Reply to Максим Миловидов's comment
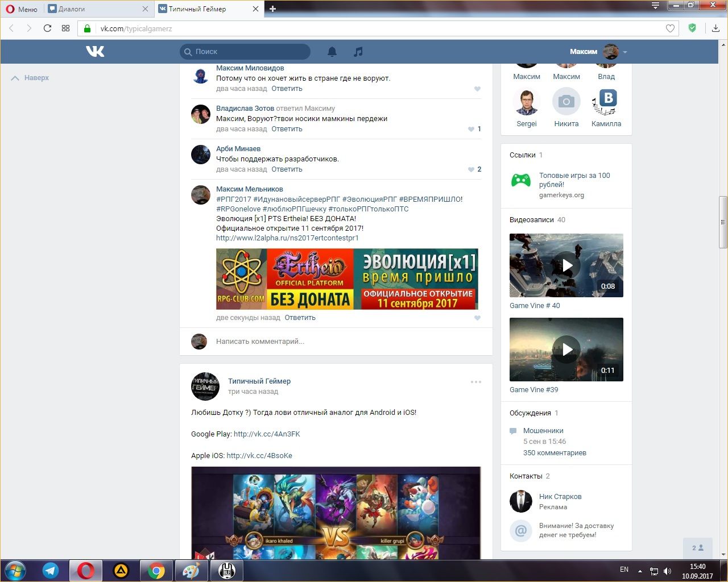Screen dimensions: 728x582 pos(287,89)
